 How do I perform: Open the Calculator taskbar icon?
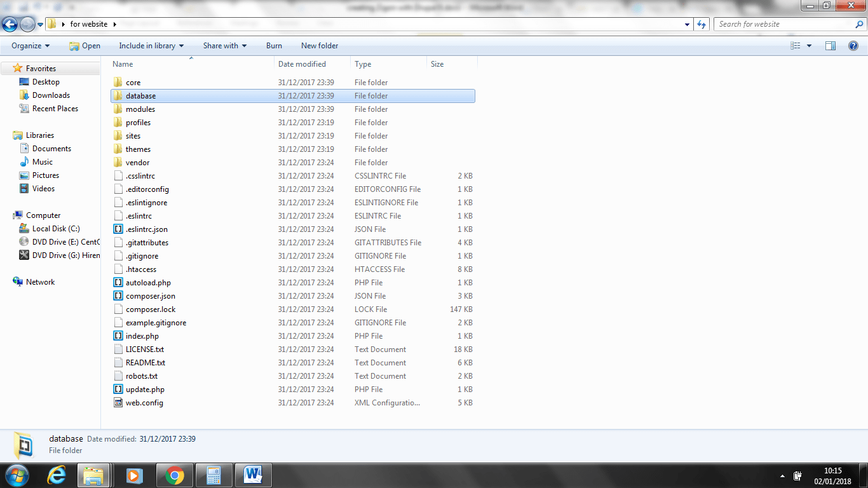click(x=214, y=475)
